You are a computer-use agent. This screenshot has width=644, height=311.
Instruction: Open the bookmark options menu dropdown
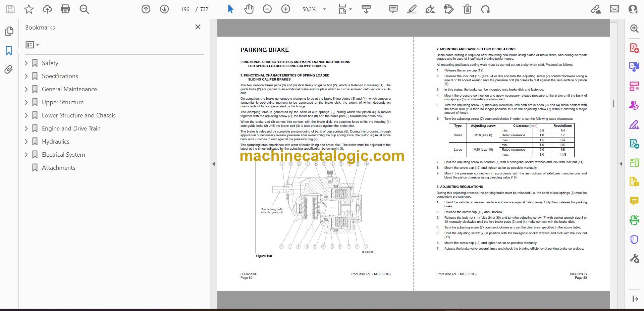pos(32,45)
